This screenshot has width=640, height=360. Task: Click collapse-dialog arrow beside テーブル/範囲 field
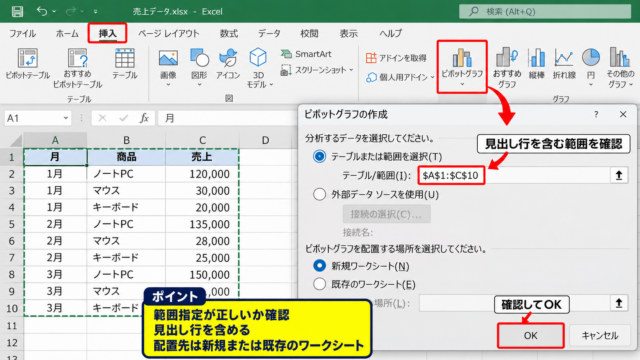[x=619, y=176]
